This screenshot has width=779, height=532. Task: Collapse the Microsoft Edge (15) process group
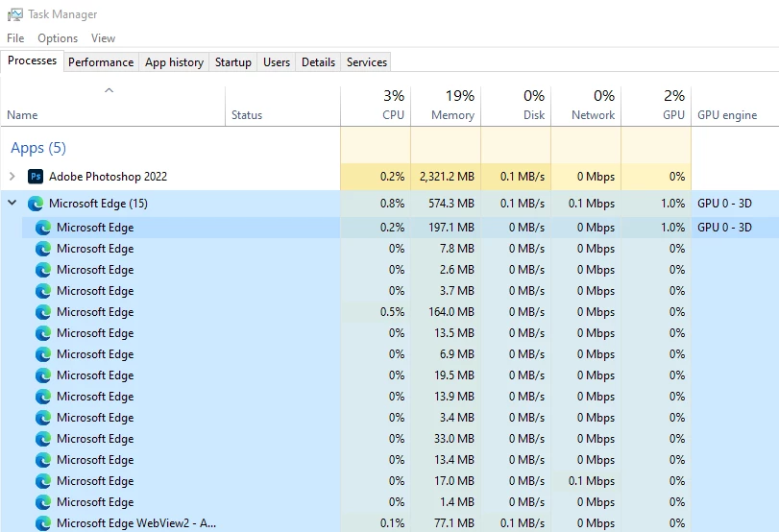pyautogui.click(x=12, y=203)
